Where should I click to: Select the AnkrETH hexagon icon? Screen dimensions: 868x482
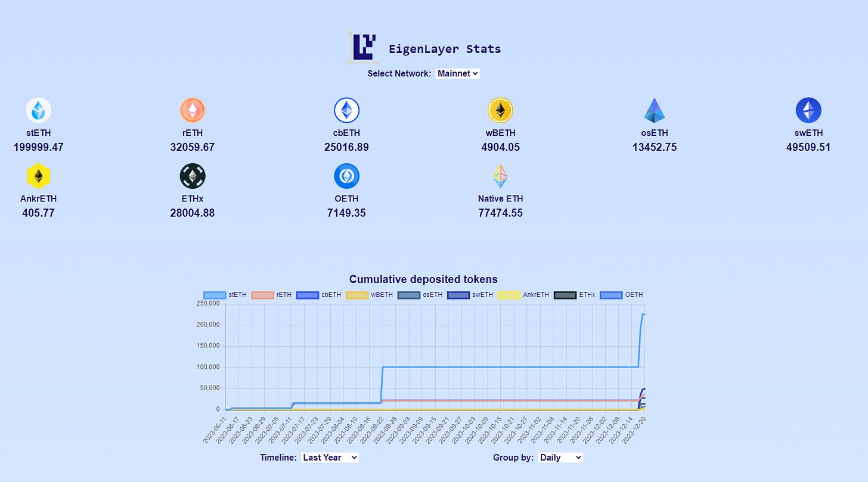(38, 176)
